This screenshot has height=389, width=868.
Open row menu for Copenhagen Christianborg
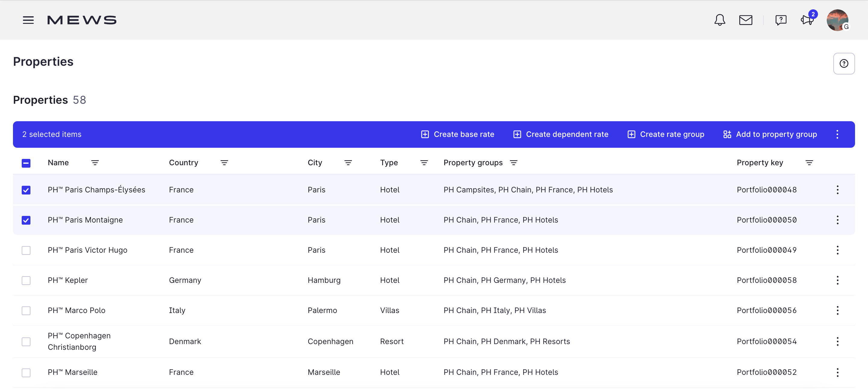tap(837, 341)
